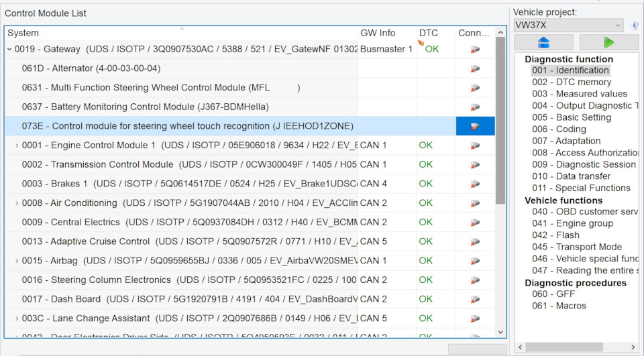Collapse the 0019 - Gateway tree node
This screenshot has width=644, height=356.
click(9, 49)
